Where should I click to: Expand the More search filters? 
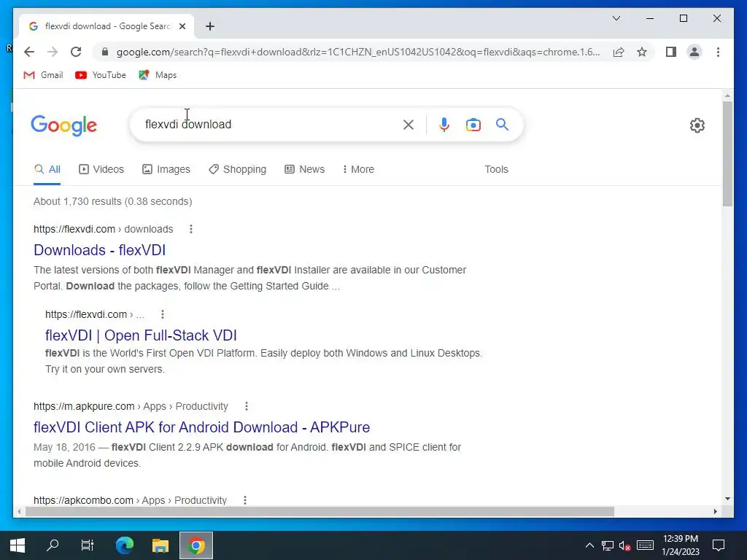tap(358, 169)
